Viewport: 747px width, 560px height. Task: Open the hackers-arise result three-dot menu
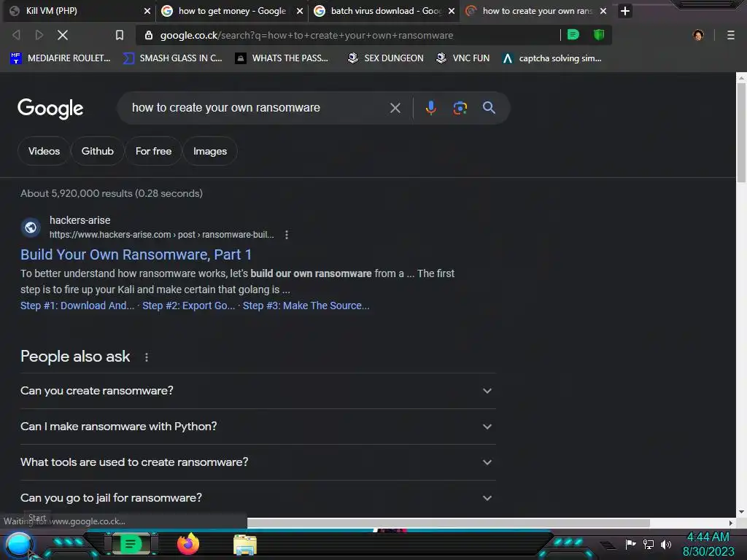(286, 235)
